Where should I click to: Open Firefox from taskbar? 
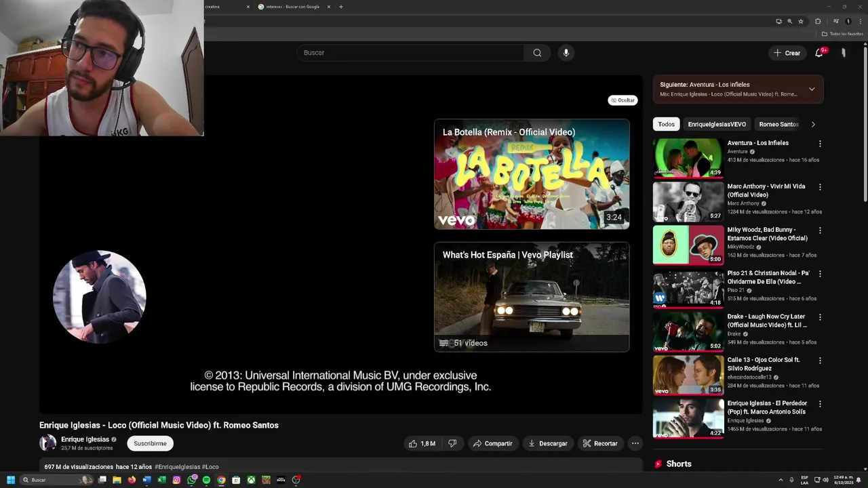(132, 480)
